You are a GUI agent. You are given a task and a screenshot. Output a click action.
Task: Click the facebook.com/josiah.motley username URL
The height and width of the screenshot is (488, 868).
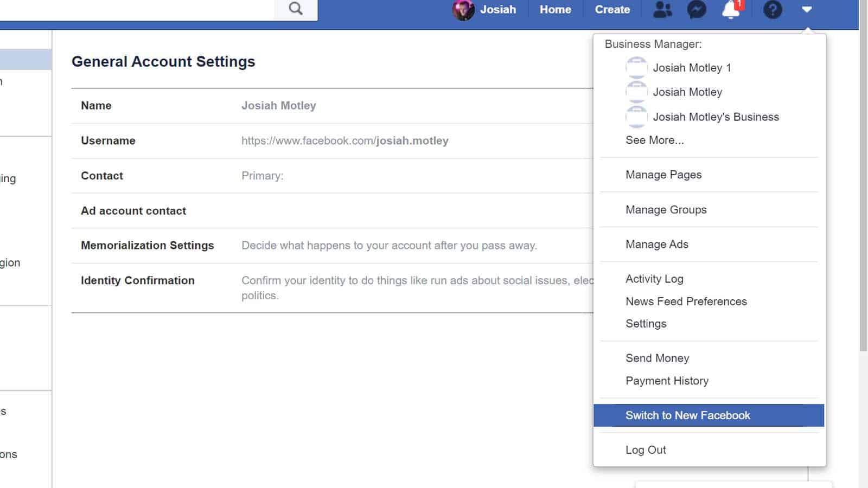tap(344, 141)
